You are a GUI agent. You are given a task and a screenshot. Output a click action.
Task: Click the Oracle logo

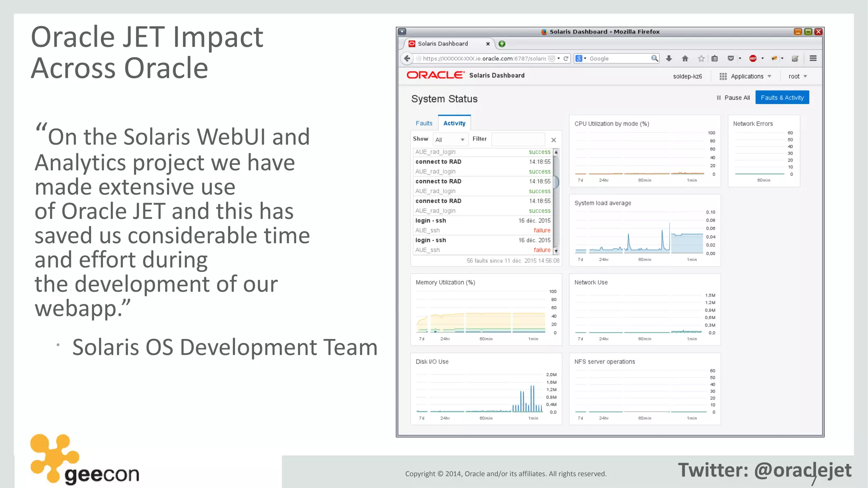[435, 75]
